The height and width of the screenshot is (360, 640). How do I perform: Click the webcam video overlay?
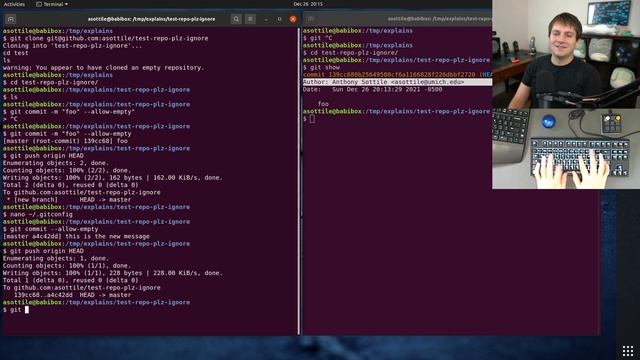[566, 54]
